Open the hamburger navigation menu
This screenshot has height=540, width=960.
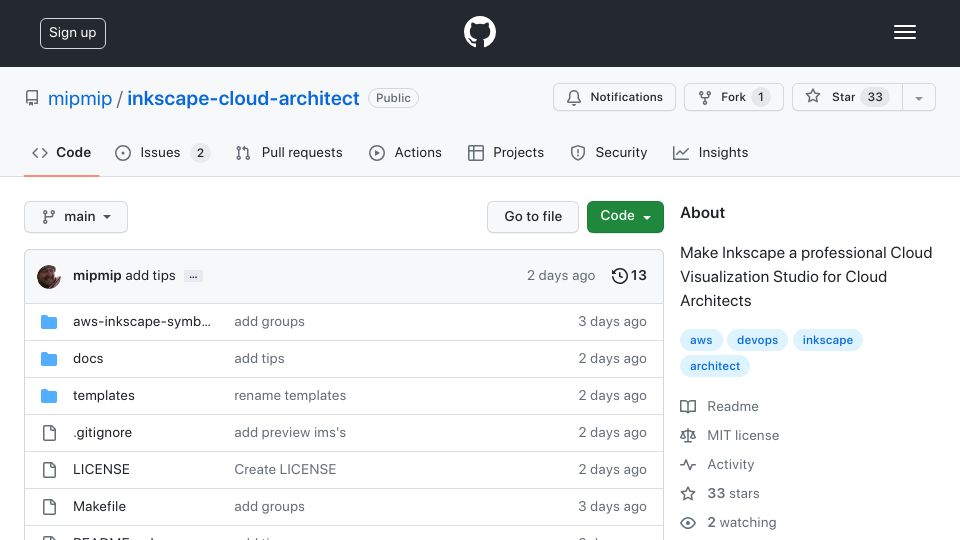[904, 32]
